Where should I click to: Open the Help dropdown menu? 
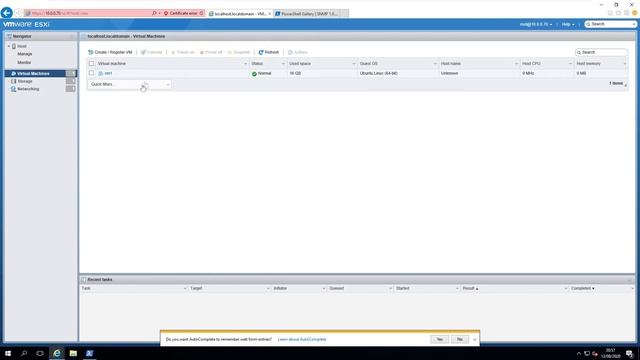(x=568, y=24)
